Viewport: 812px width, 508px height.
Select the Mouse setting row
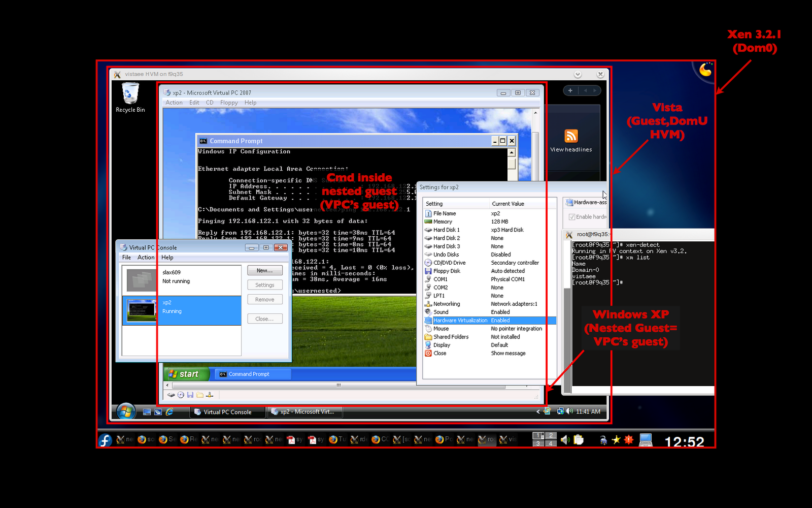click(x=490, y=329)
